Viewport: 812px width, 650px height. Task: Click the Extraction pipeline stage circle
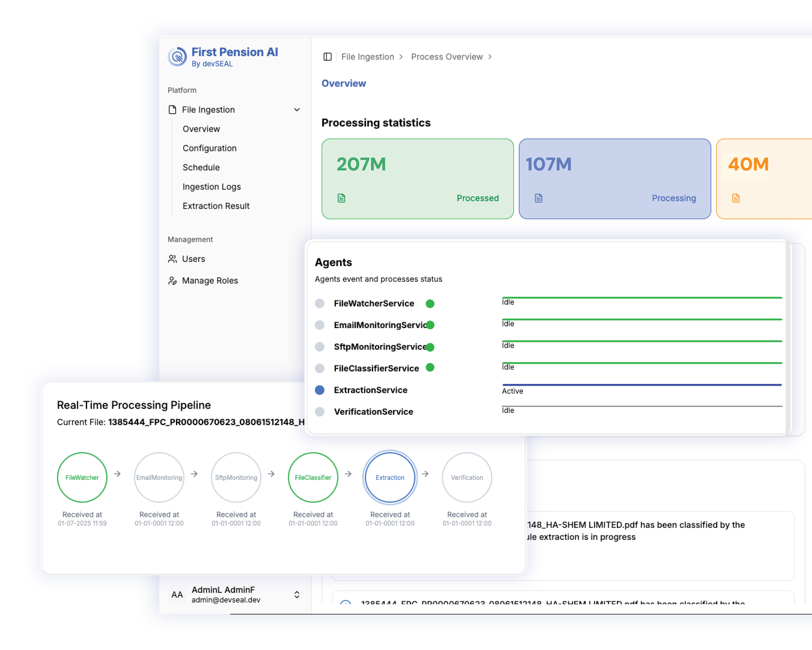390,477
